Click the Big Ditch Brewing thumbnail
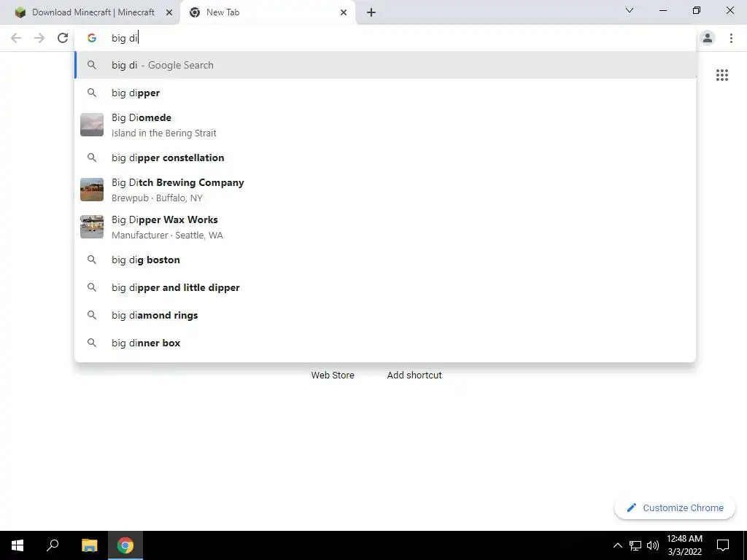 point(92,190)
